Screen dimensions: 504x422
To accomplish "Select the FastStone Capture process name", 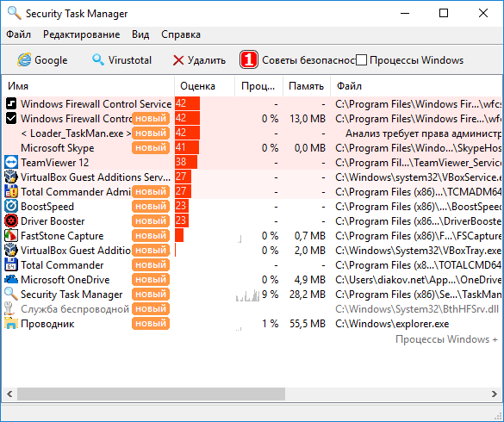I will (62, 236).
